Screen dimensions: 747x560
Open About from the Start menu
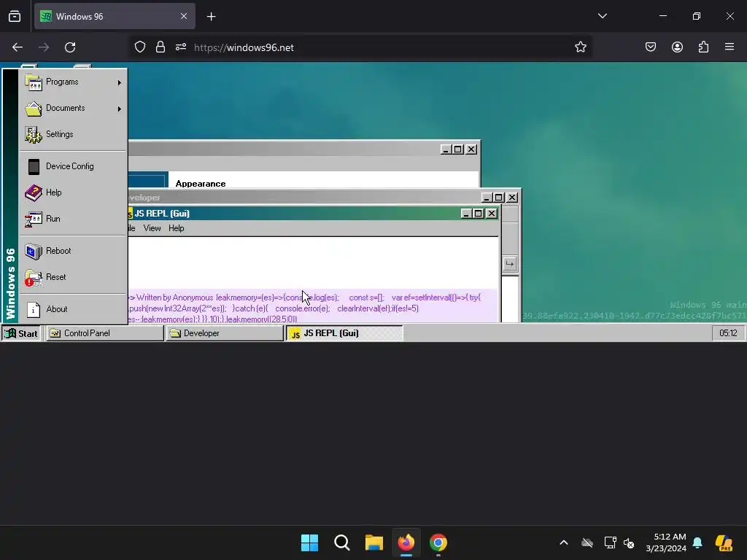point(73,309)
